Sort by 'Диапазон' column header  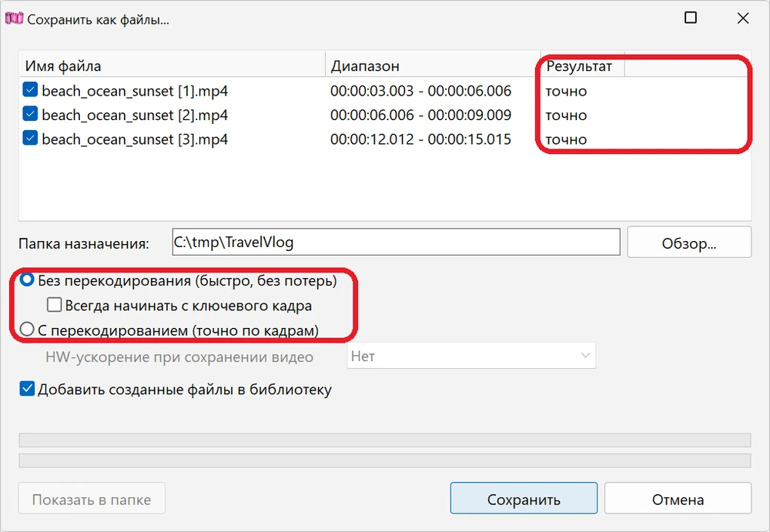tap(433, 65)
